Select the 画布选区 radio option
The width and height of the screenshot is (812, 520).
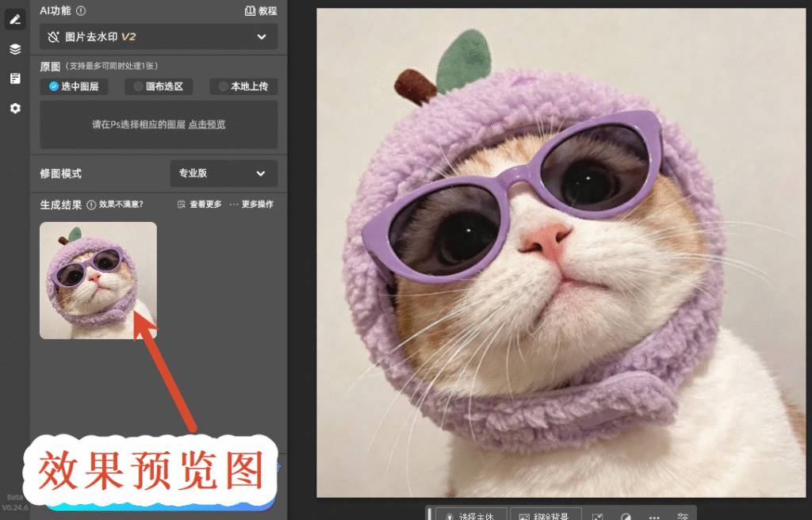pyautogui.click(x=159, y=86)
